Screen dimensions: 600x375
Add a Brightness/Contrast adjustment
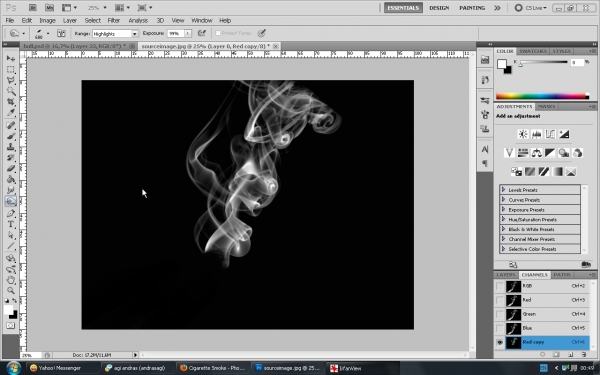(x=523, y=134)
